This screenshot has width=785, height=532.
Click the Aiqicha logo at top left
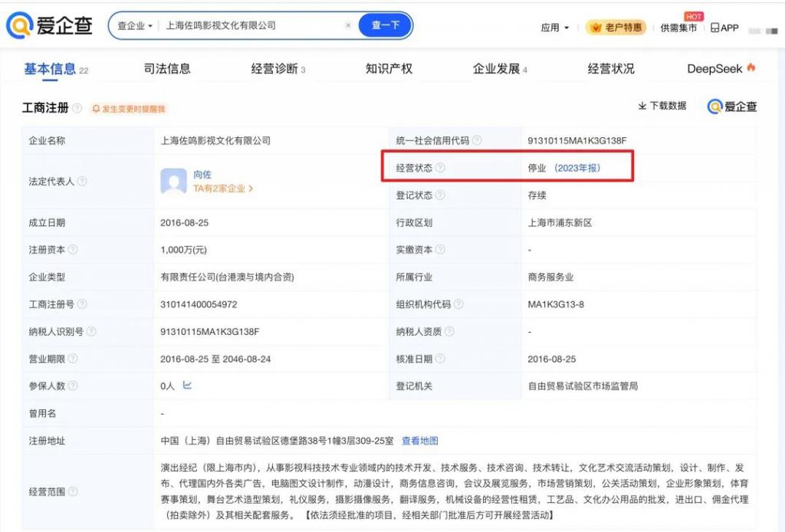tap(49, 25)
